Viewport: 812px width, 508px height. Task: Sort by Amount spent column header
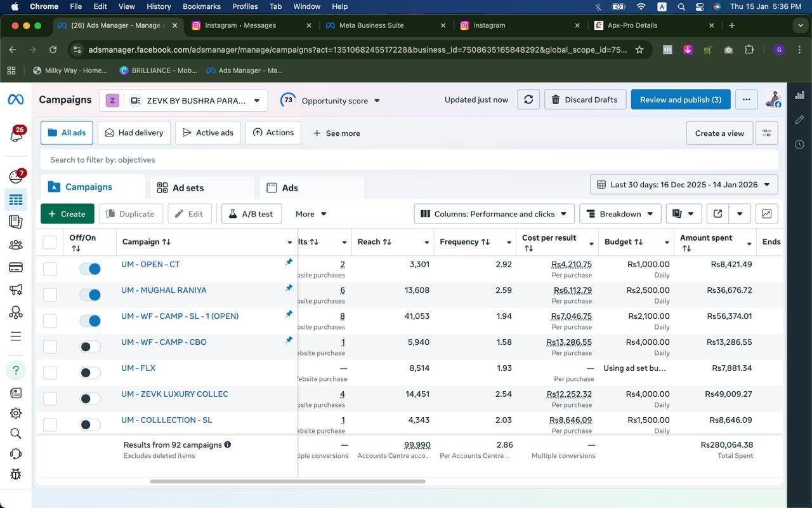[706, 237]
